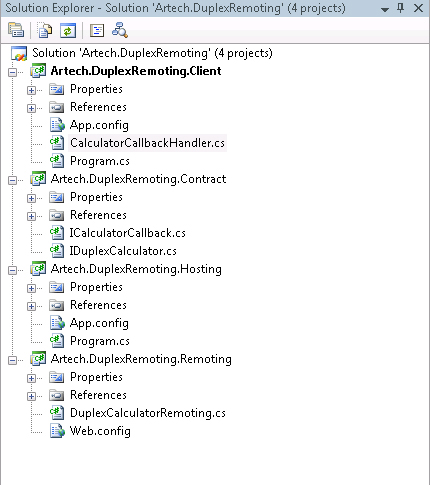Screen dimensions: 430x485
Task: Click the Properties toolbar icon
Action: pos(16,31)
